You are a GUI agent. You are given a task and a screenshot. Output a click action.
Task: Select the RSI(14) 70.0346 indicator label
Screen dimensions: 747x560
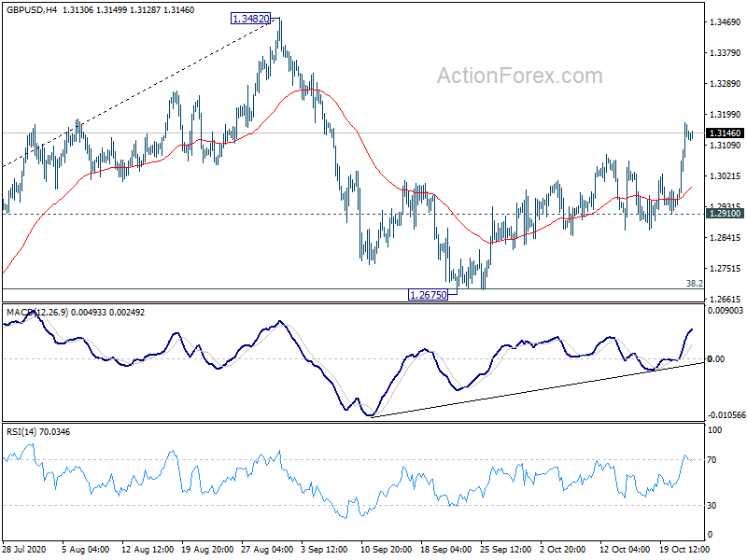[x=38, y=432]
